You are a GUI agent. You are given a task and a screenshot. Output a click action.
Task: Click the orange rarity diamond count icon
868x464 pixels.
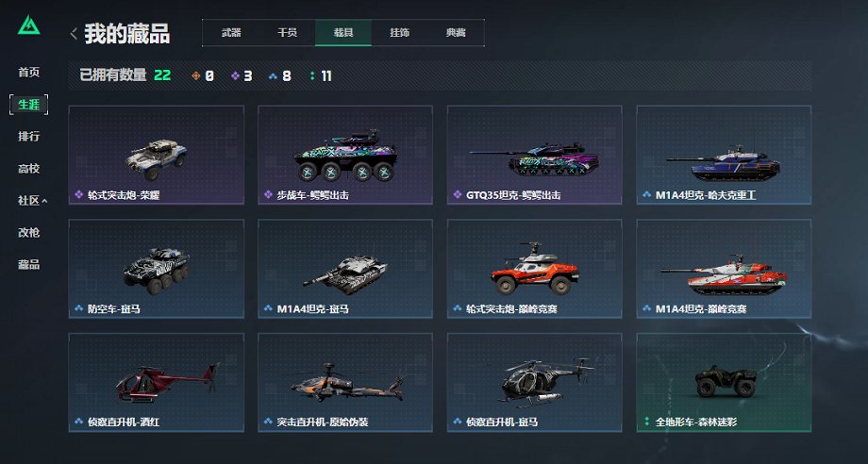coord(195,76)
